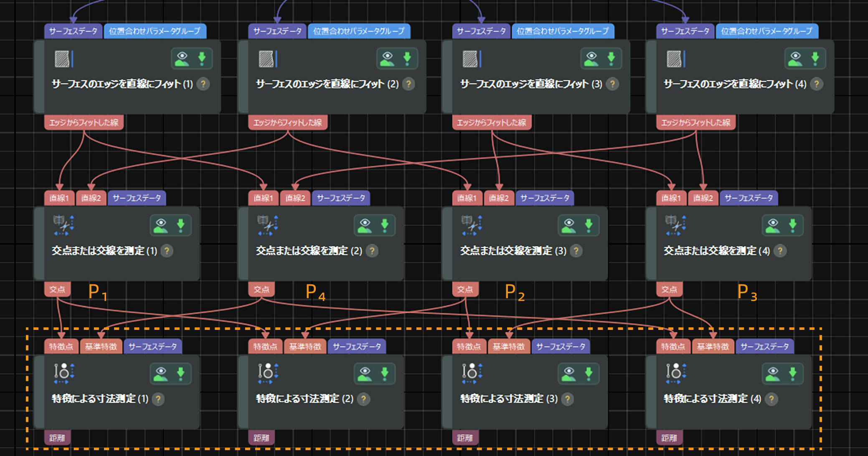Select 交点 output port of intersection step (2)
The width and height of the screenshot is (868, 456).
click(x=261, y=289)
